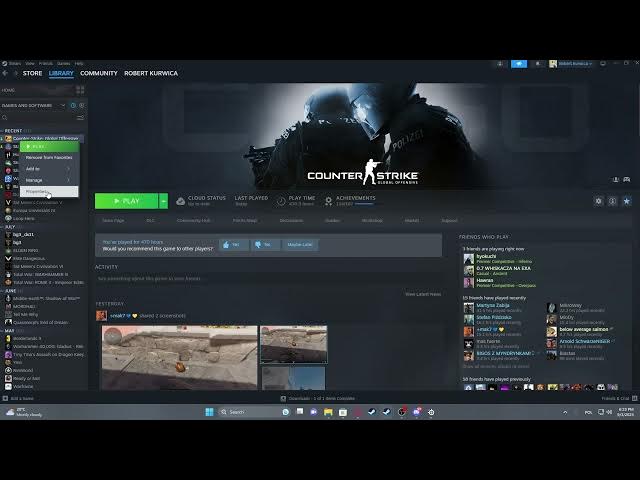The height and width of the screenshot is (480, 640).
Task: Click the library HOME button
Action: click(37, 90)
